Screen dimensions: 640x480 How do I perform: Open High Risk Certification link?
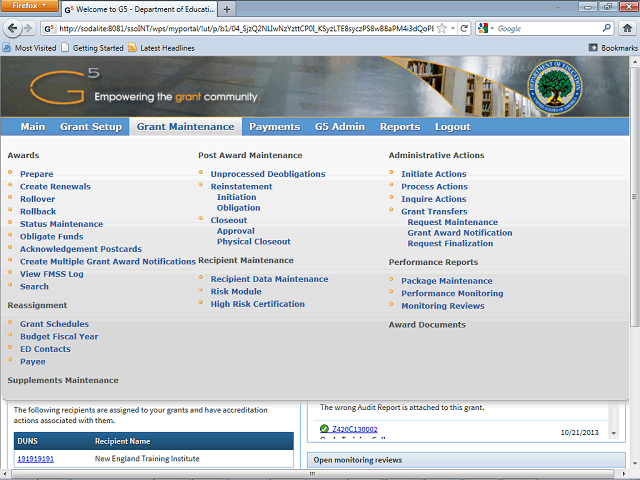[258, 304]
